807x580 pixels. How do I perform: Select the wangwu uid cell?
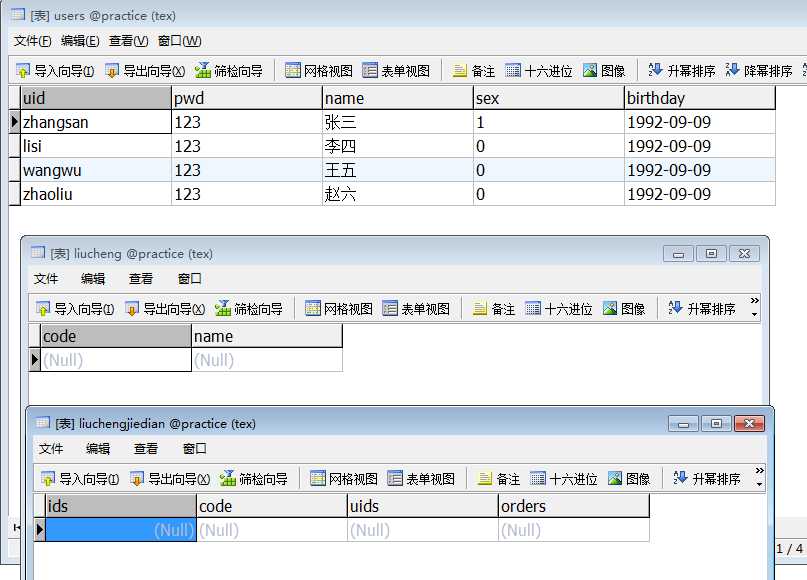click(x=96, y=170)
